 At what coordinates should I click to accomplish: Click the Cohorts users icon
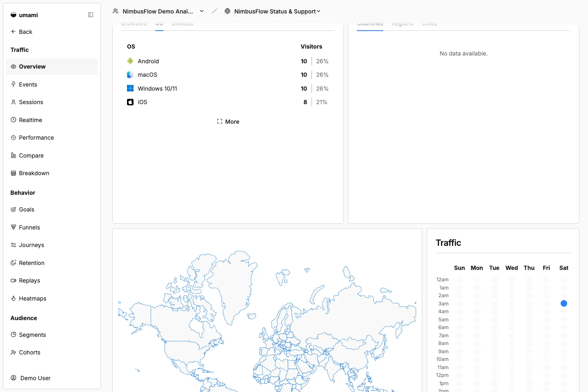point(13,352)
